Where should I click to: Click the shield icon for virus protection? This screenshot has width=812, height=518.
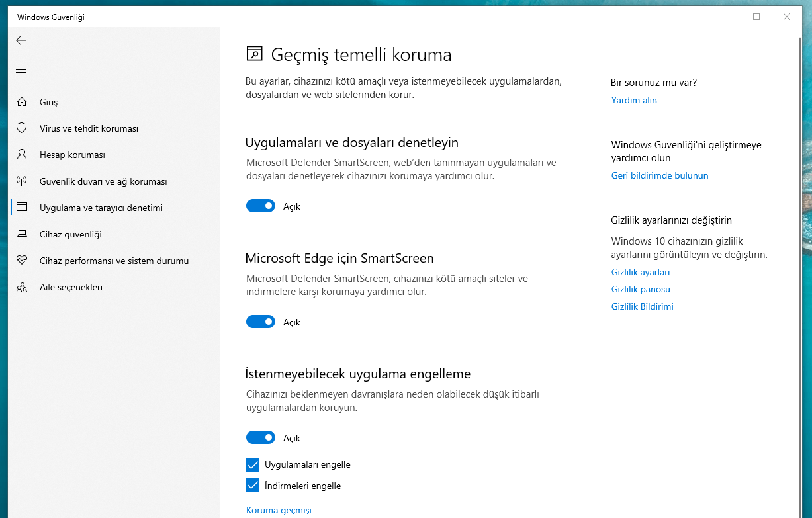click(x=22, y=128)
